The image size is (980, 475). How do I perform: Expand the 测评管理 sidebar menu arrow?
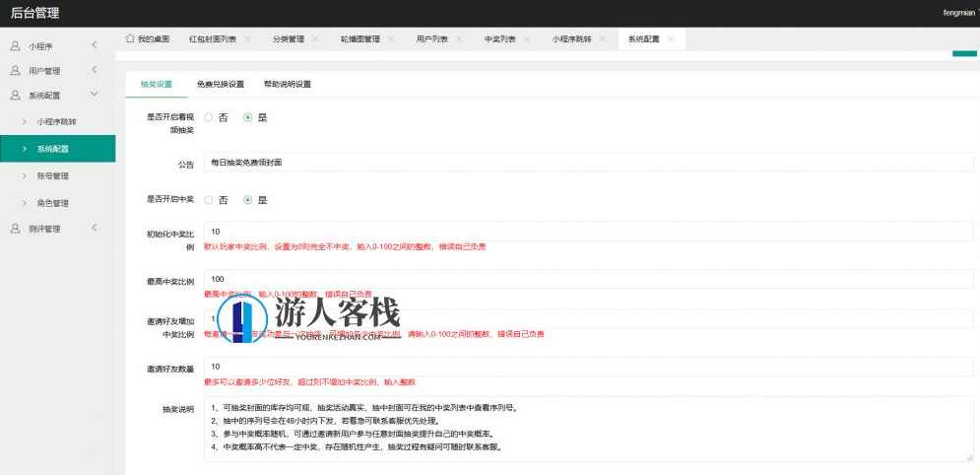[95, 228]
